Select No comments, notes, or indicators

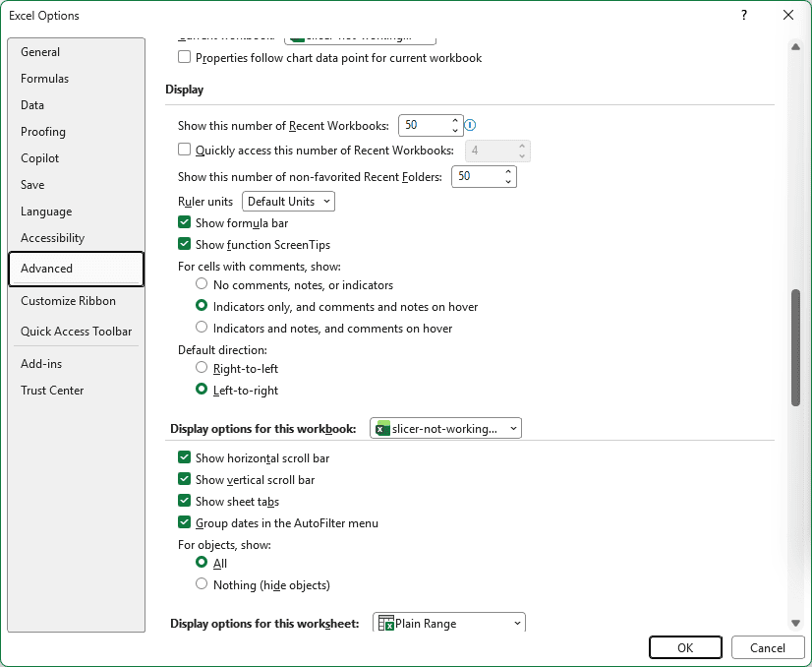202,284
